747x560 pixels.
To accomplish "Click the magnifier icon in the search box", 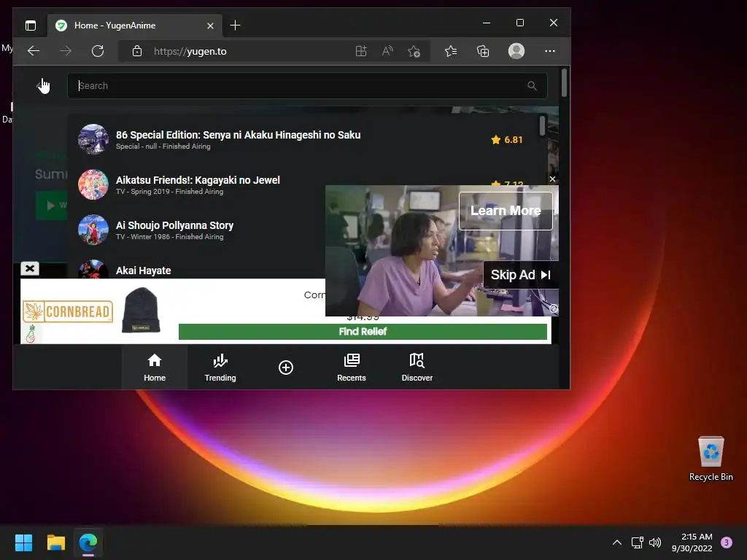I will (x=532, y=86).
